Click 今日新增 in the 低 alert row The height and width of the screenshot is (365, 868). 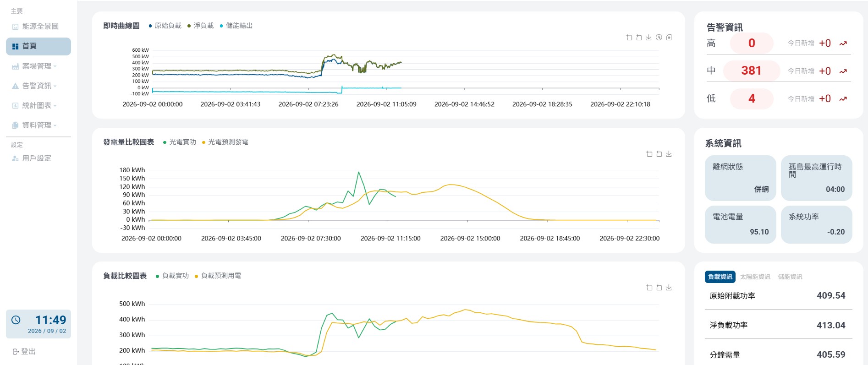[801, 99]
